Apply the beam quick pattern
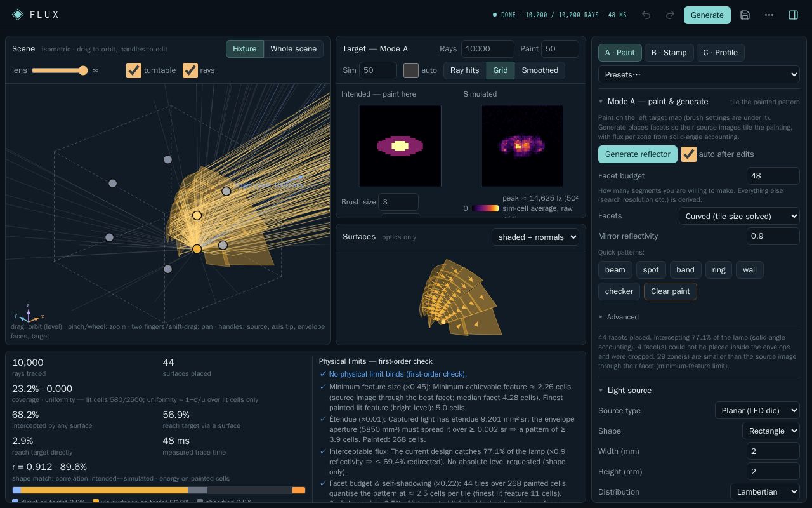This screenshot has width=812, height=508. pos(615,270)
